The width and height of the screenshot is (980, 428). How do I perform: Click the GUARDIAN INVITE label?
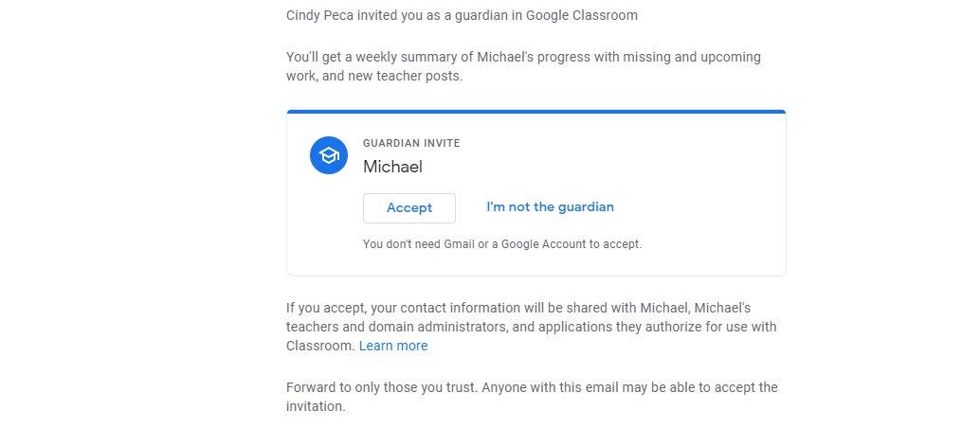click(411, 143)
